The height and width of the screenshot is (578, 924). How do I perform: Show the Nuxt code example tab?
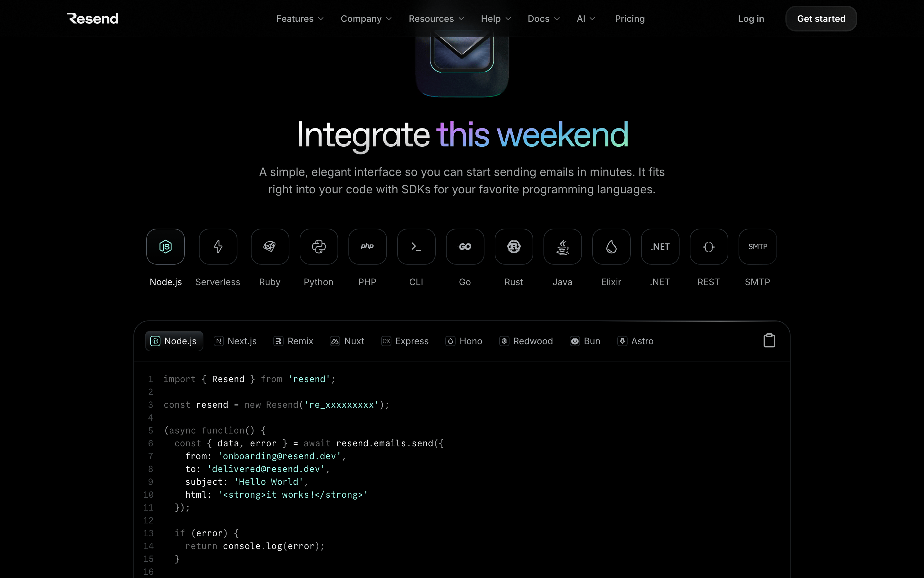point(347,341)
